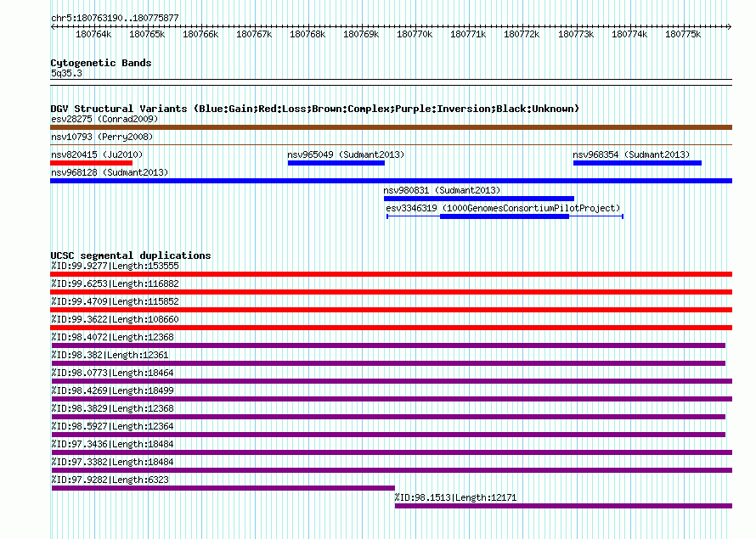Click the red bar under %ID:99.6253 Length:116882
The height and width of the screenshot is (539, 756).
tap(391, 292)
